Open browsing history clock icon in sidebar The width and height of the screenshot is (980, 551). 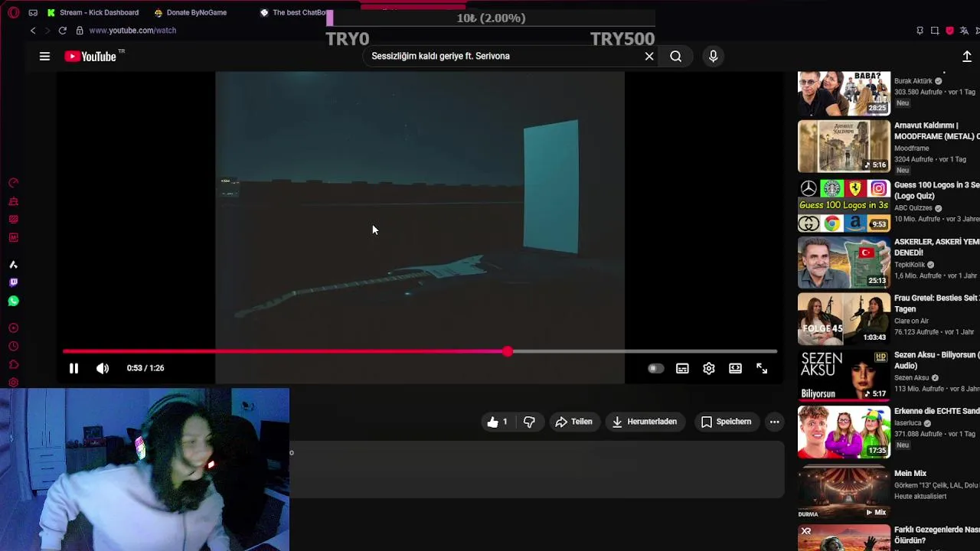[13, 347]
